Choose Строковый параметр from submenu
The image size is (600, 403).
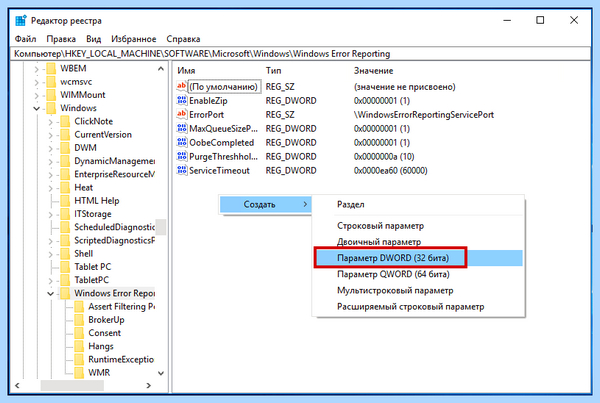coord(418,226)
